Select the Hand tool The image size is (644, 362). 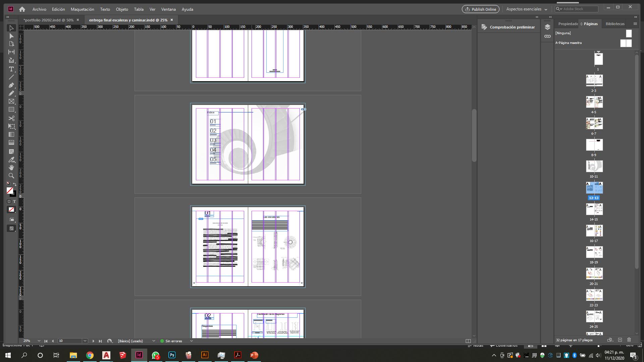[11, 168]
